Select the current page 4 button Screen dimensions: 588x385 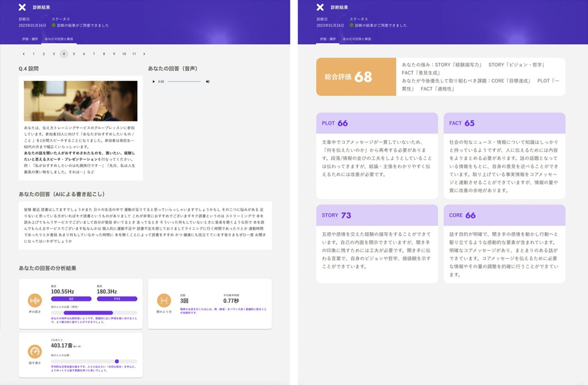coord(64,54)
